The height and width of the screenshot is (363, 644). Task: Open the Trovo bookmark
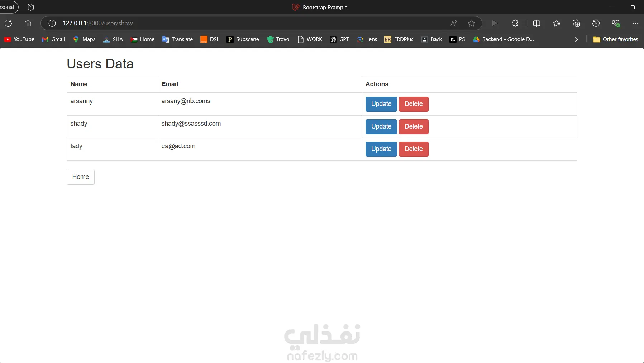pos(278,39)
